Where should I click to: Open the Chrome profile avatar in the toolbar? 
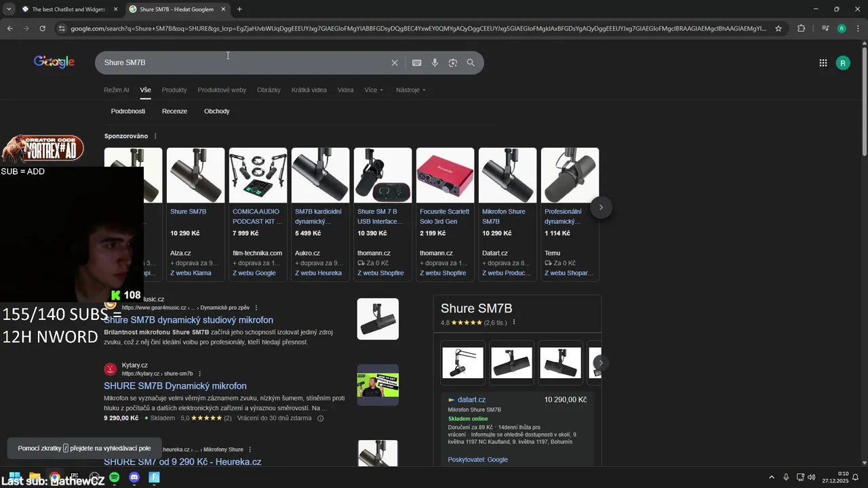pos(842,28)
